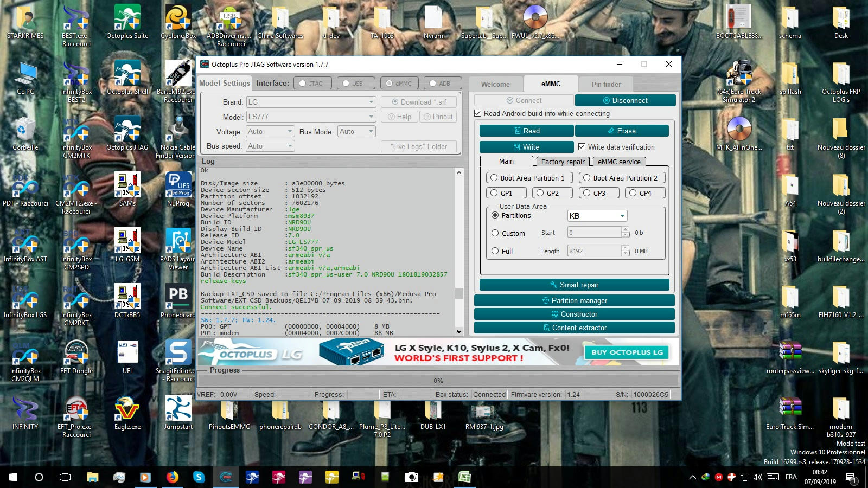Click the log scrollbar down arrow

[x=459, y=331]
